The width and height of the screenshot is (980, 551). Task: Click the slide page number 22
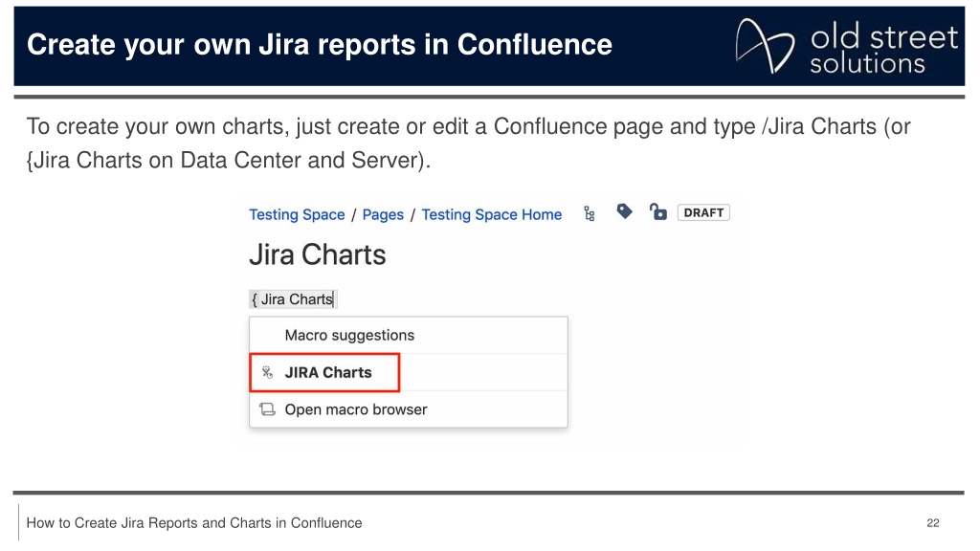pos(932,523)
